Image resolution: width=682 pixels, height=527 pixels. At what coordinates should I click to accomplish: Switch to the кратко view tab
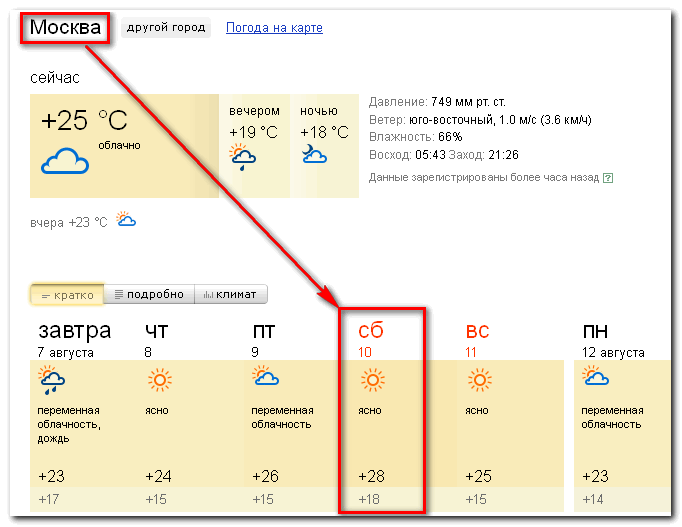pos(67,295)
